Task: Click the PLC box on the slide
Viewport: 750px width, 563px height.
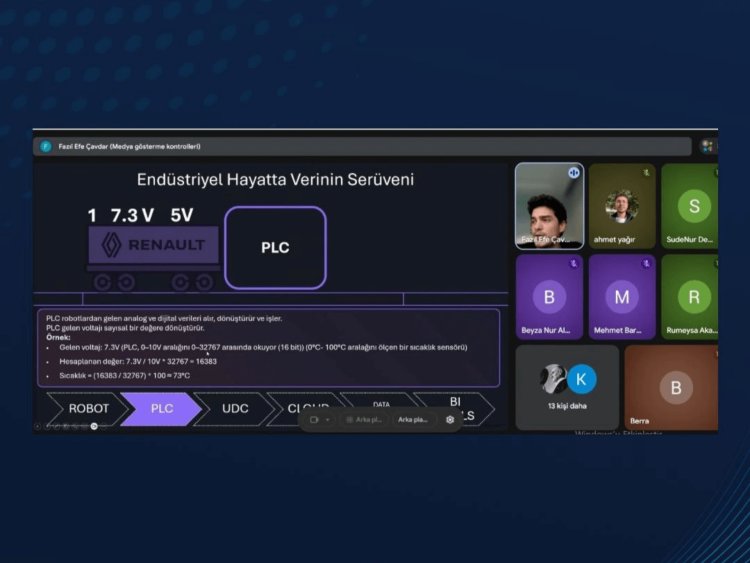Action: click(275, 247)
